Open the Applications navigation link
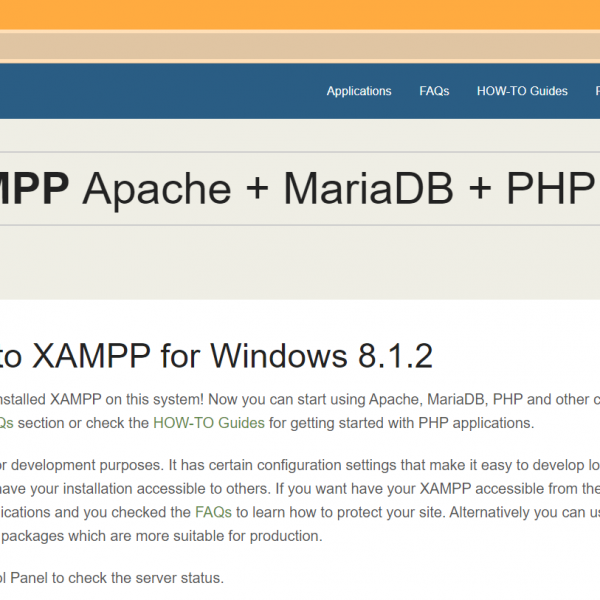Viewport: 600px width, 600px height. [358, 91]
